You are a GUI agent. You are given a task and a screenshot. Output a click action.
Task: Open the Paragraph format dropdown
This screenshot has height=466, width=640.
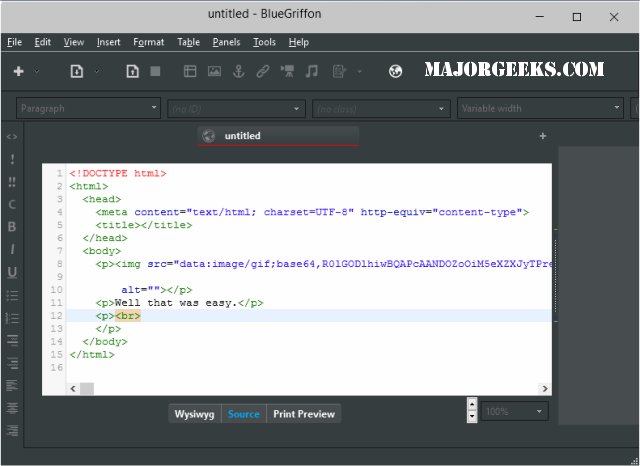[x=88, y=108]
